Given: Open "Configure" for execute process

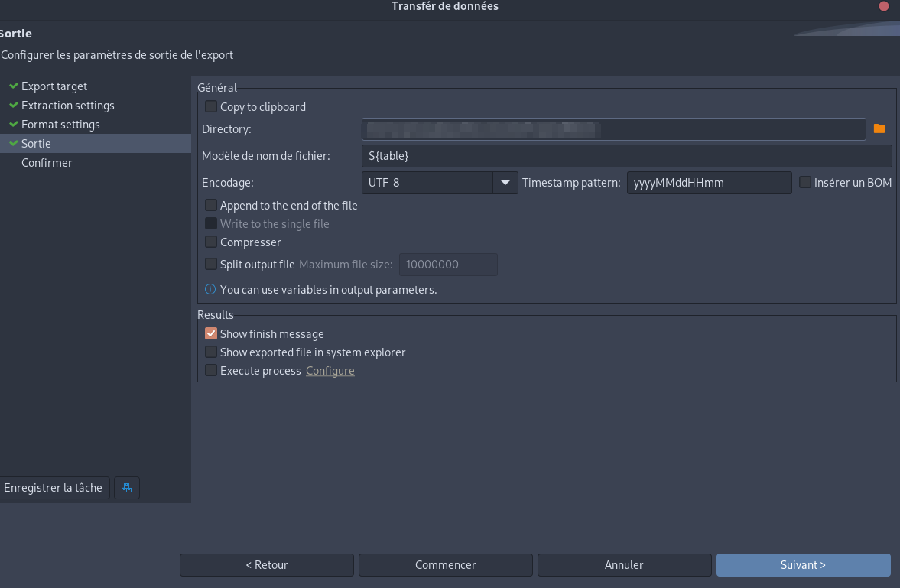Looking at the screenshot, I should tap(330, 370).
